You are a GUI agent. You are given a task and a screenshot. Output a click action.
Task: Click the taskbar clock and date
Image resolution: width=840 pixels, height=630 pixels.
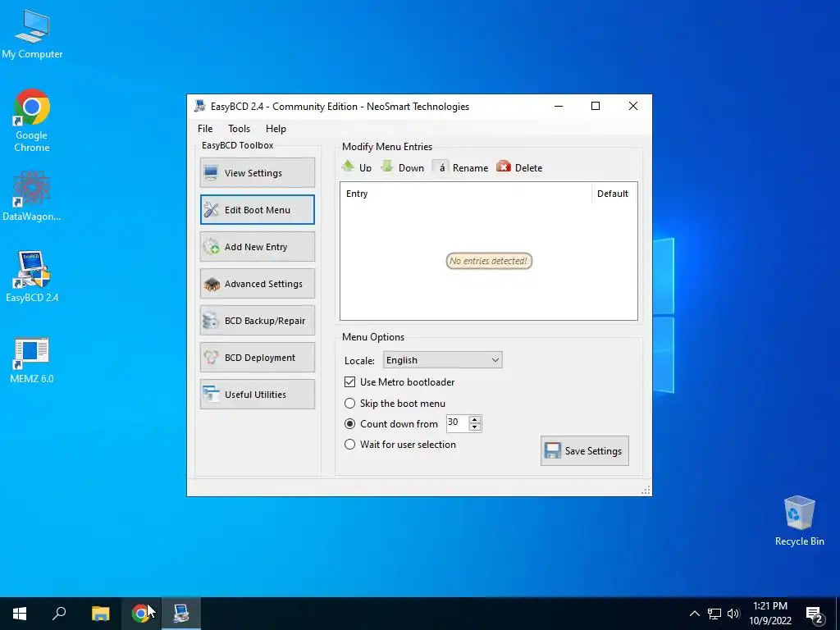coord(769,614)
